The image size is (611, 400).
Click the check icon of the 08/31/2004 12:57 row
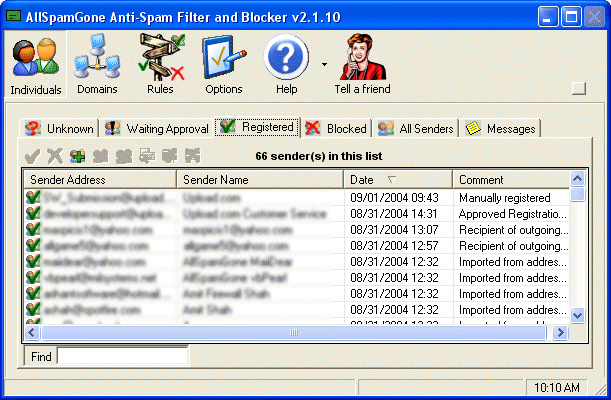tap(33, 245)
